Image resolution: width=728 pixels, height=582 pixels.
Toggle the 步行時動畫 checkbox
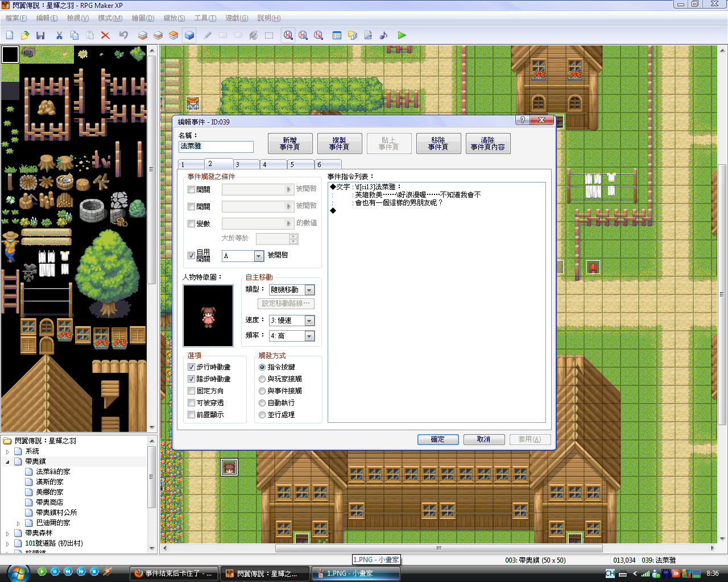tap(192, 367)
